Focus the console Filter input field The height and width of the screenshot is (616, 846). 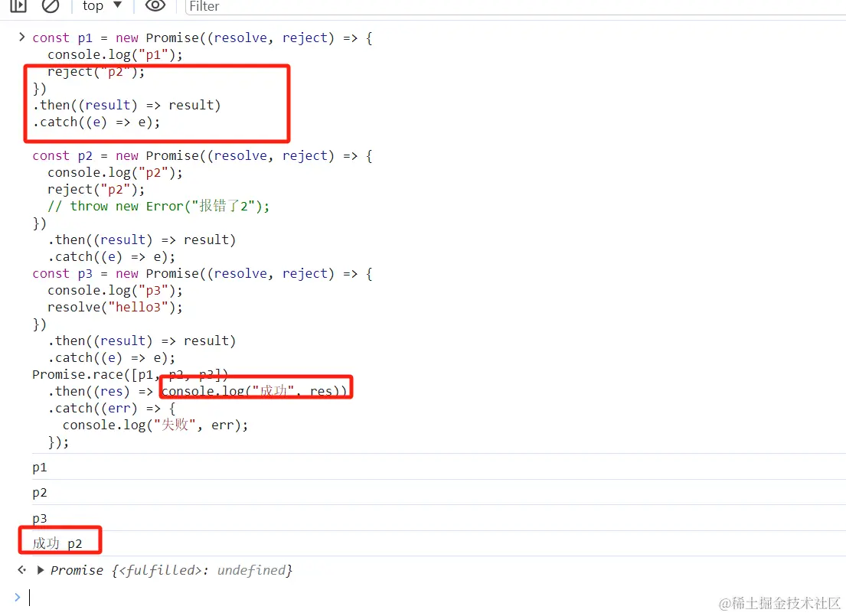[x=515, y=6]
